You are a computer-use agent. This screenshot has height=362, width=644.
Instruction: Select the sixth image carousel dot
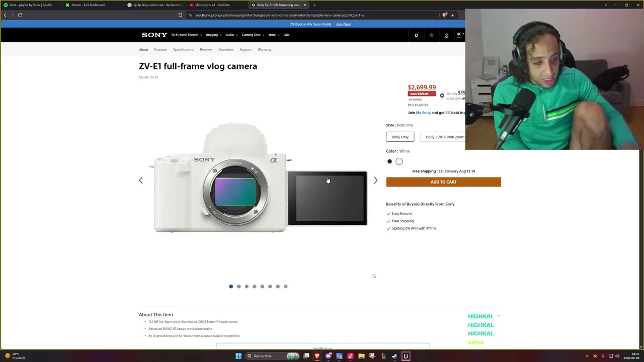click(270, 287)
